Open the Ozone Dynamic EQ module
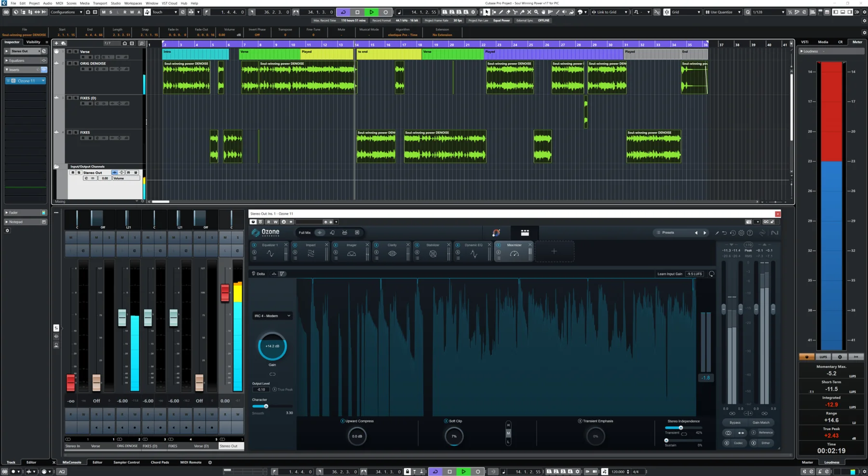Image resolution: width=868 pixels, height=476 pixels. point(474,251)
